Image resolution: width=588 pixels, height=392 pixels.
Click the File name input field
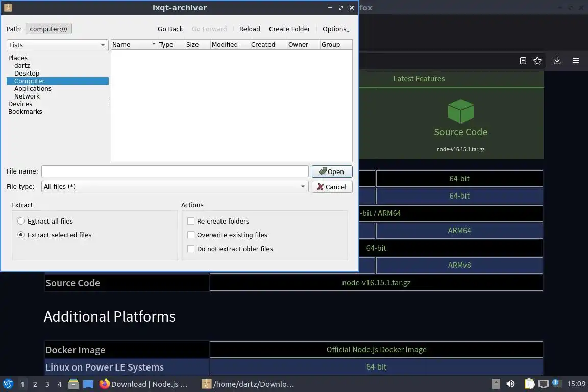(x=175, y=171)
